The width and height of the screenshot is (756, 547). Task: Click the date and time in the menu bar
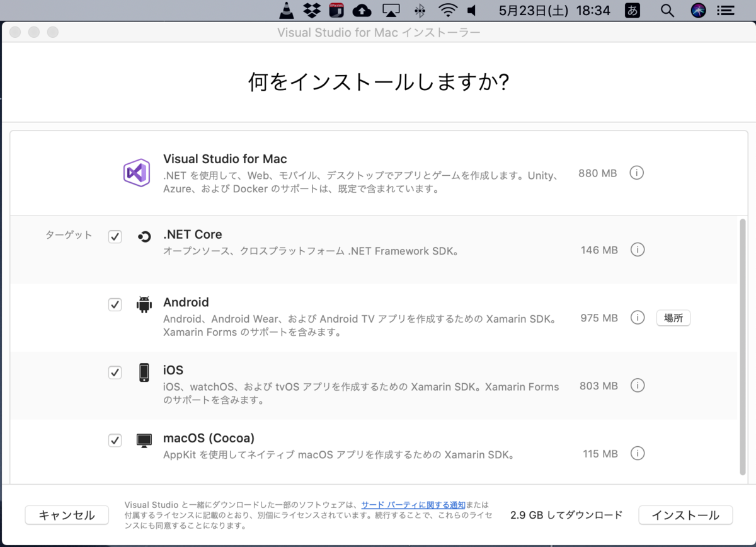[553, 10]
